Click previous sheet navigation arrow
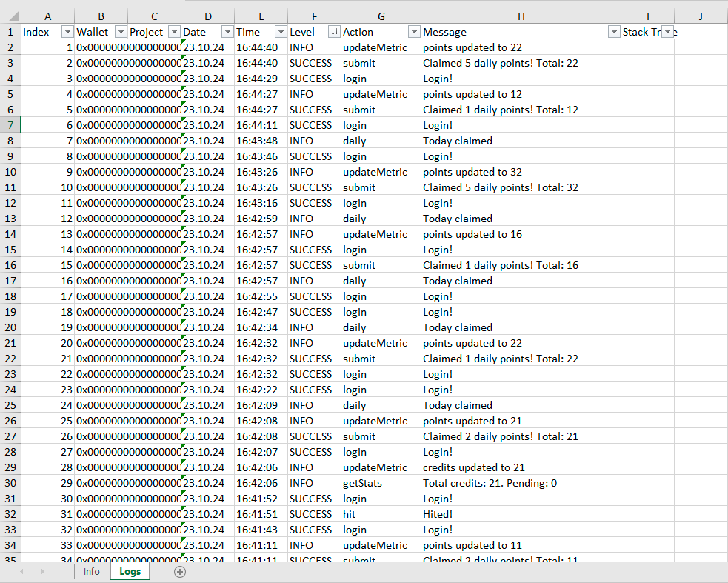Viewport: 728px width, 583px height. point(21,571)
